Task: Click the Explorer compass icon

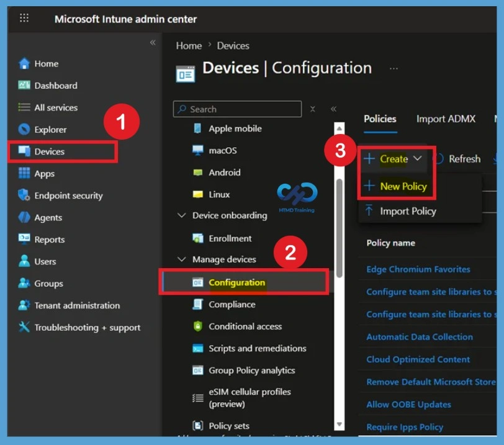Action: point(24,129)
